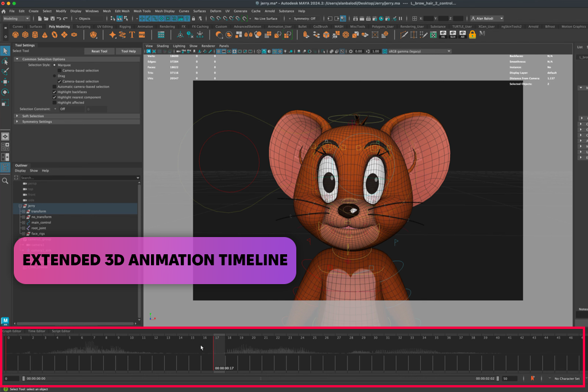Click the super shapes star shelf icon

click(113, 35)
